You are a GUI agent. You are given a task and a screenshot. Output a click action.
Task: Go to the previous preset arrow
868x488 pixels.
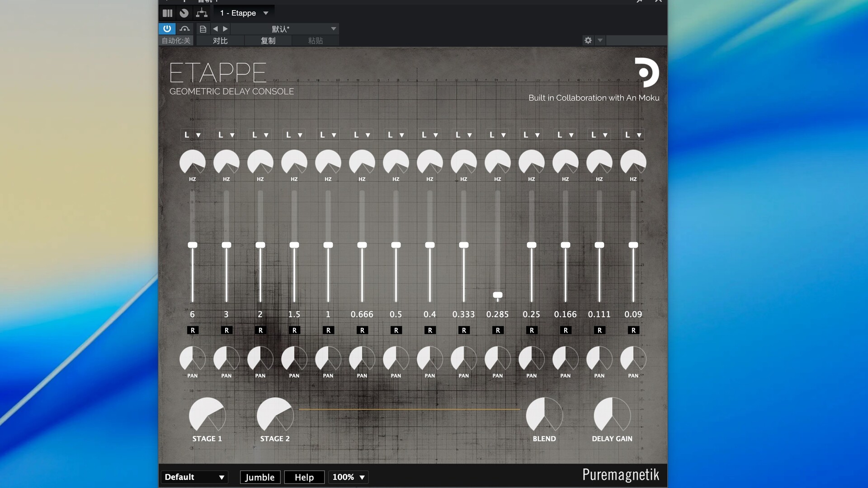(215, 28)
